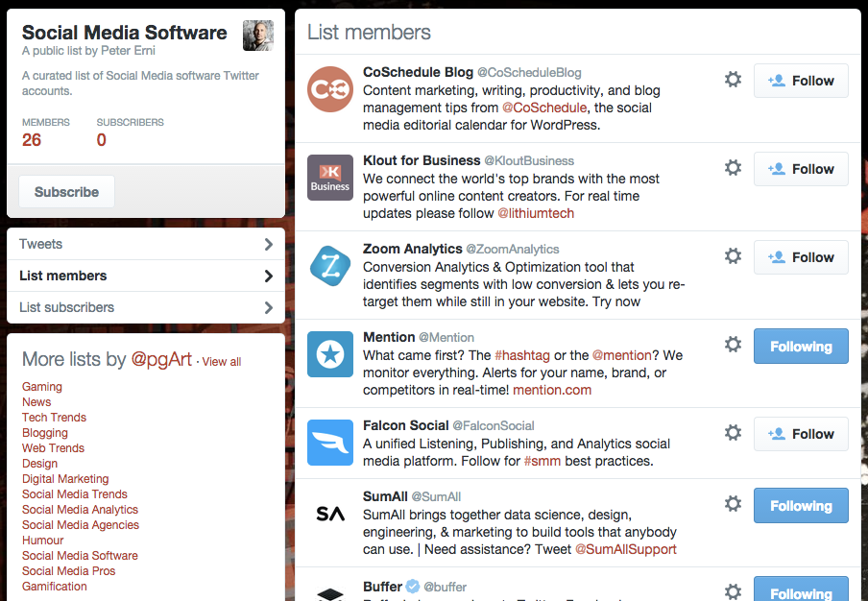Screen dimensions: 868x601
Task: Click the SumAll SA avatar
Action: click(x=330, y=514)
